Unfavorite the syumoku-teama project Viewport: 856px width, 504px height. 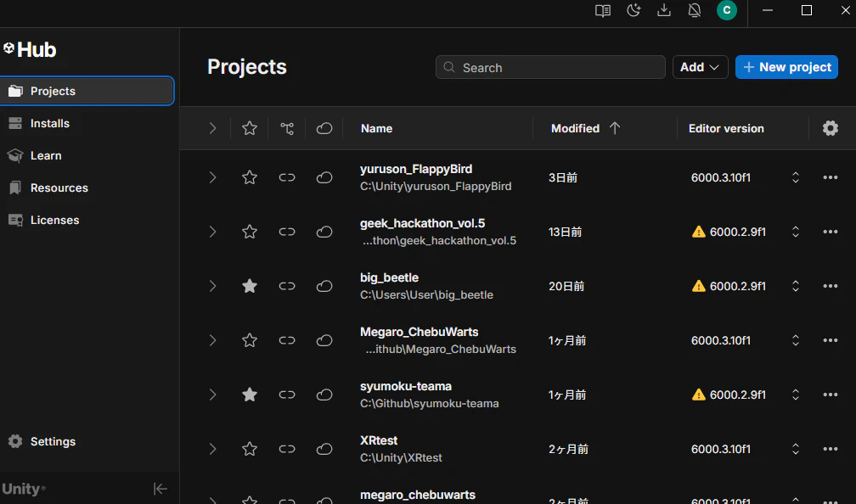tap(250, 395)
